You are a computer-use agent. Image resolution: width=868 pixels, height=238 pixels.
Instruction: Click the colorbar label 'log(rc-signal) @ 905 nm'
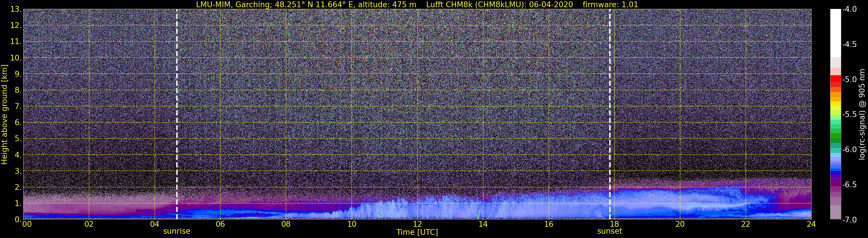(862, 114)
